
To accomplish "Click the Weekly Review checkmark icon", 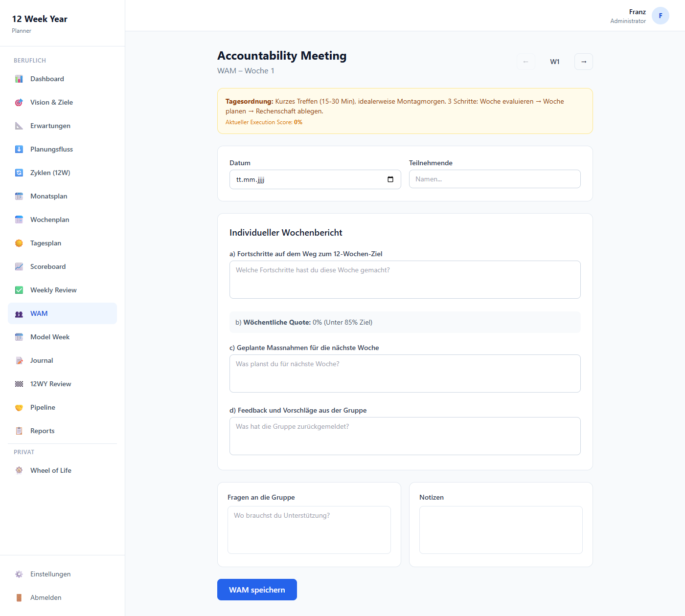I will (19, 290).
